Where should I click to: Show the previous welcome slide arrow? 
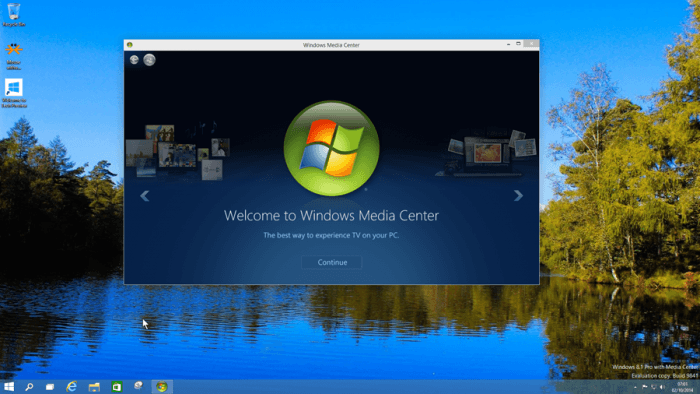145,196
